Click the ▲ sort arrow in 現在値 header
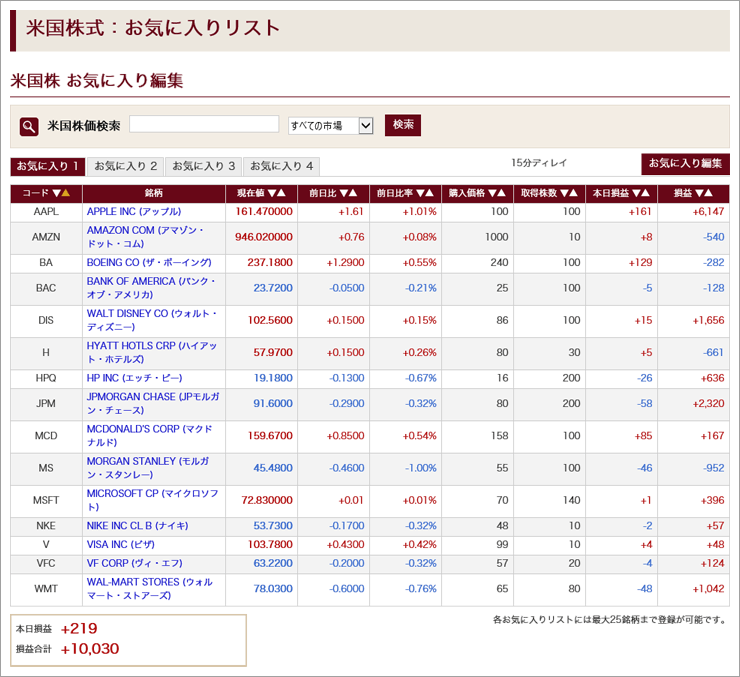 pos(281,193)
